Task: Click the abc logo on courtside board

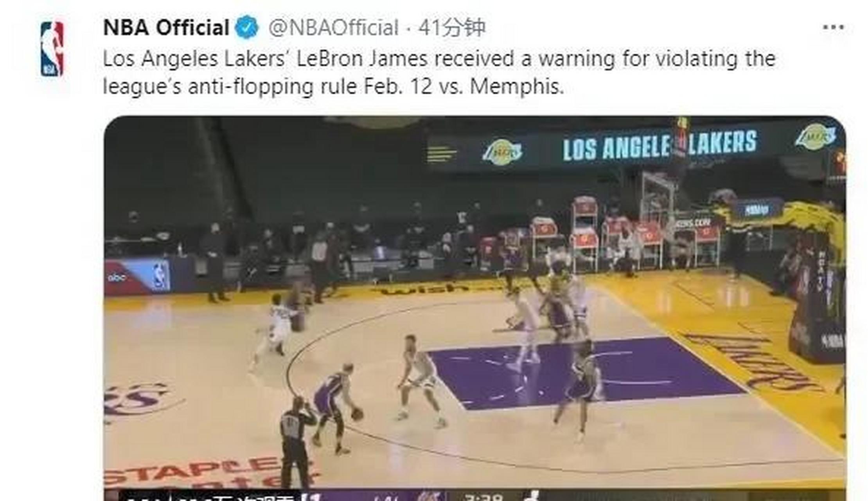Action: click(x=117, y=278)
